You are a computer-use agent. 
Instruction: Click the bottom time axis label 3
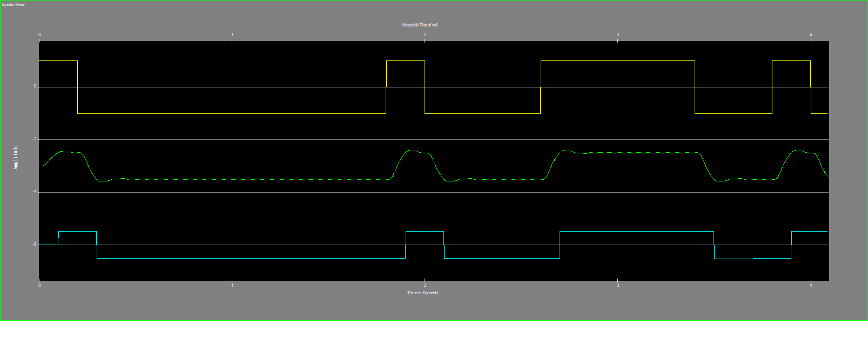click(618, 285)
